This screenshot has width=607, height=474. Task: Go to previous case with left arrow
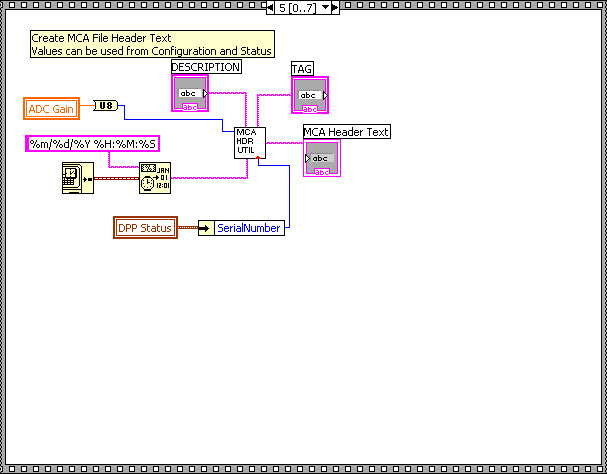point(271,8)
